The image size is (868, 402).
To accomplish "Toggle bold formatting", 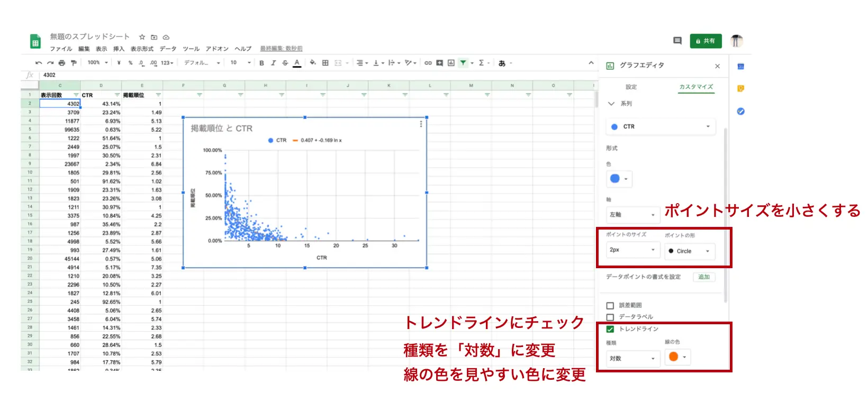I will click(x=261, y=63).
